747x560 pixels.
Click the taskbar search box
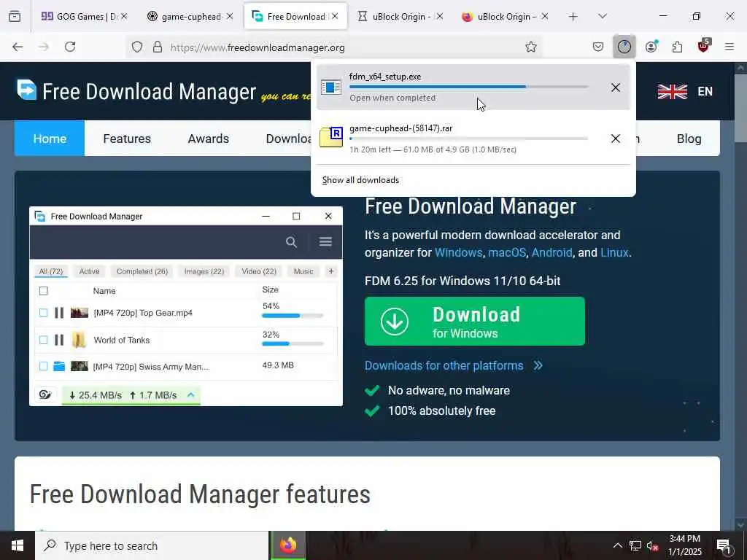(152, 545)
